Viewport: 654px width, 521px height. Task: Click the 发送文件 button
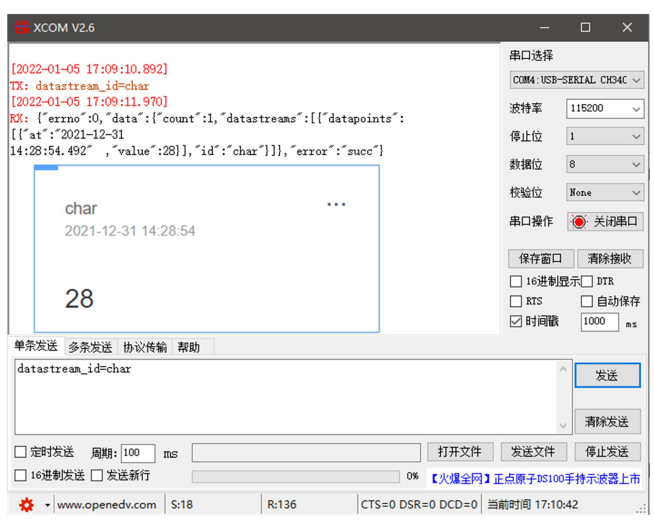pyautogui.click(x=533, y=452)
